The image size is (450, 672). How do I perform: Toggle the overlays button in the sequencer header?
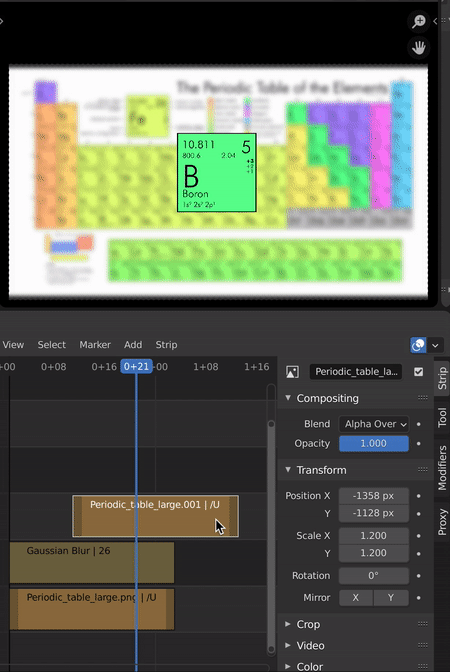click(x=418, y=345)
